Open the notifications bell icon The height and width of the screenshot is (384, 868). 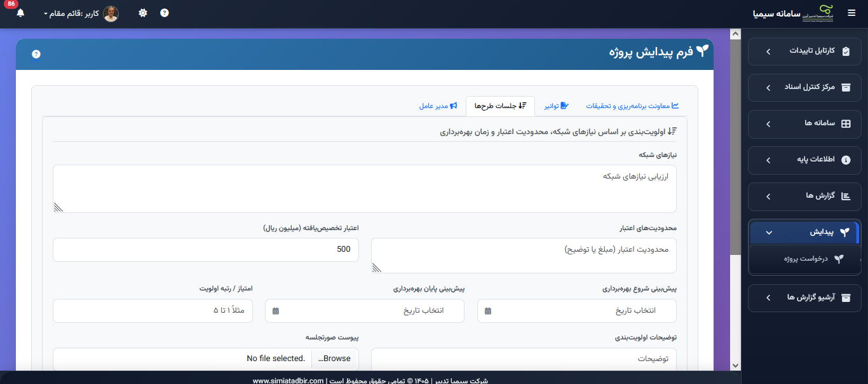(x=20, y=13)
